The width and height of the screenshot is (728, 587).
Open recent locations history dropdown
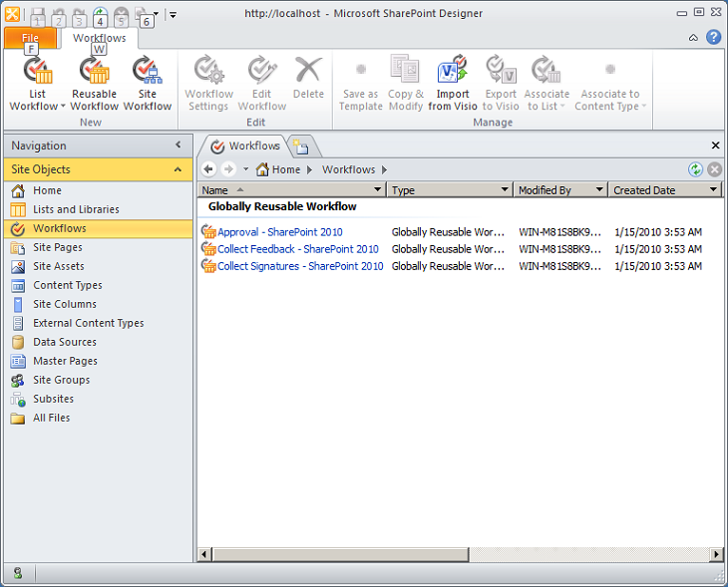(x=245, y=169)
